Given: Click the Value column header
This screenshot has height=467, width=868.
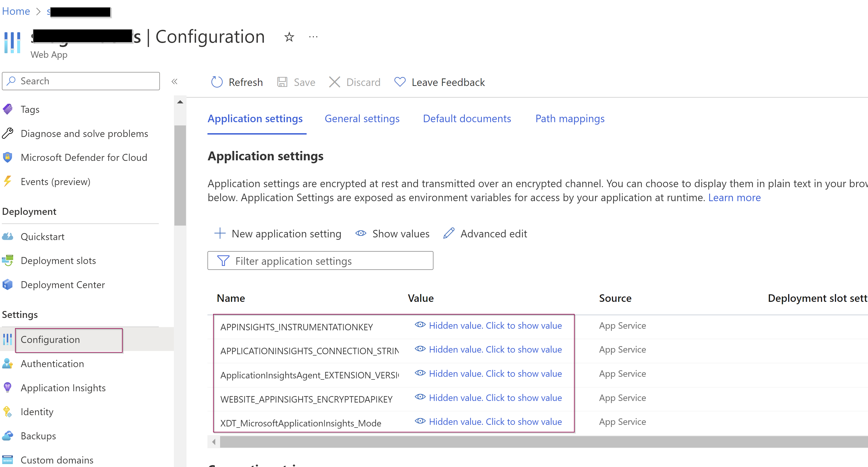Looking at the screenshot, I should tap(421, 298).
